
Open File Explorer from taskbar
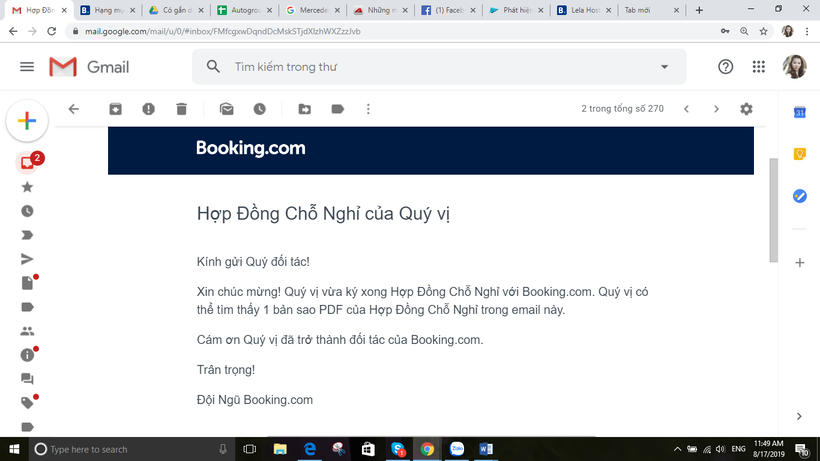click(280, 449)
